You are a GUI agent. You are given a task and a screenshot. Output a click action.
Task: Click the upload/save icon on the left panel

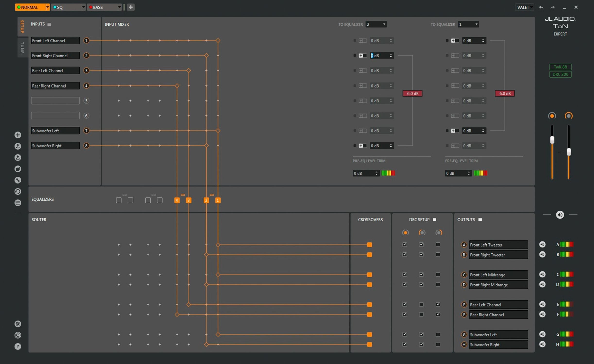17,146
